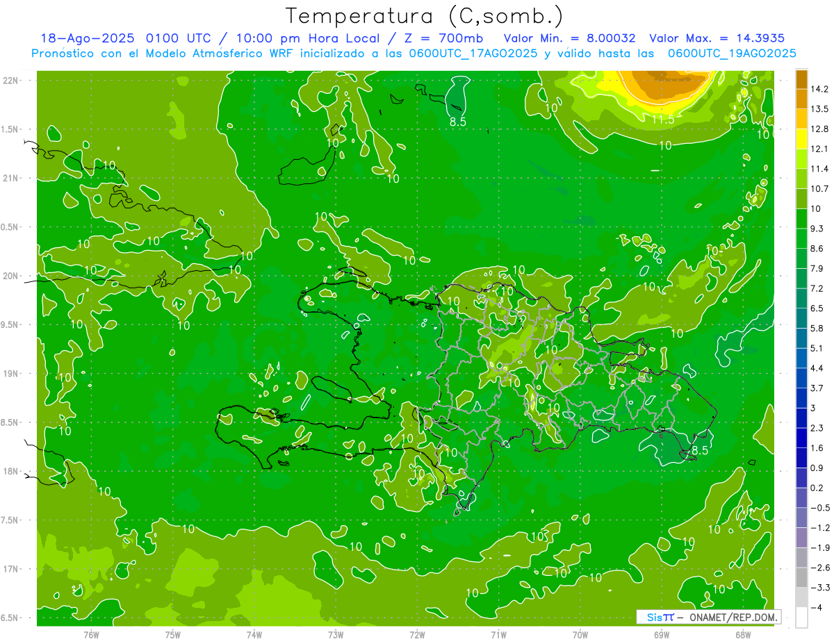This screenshot has height=644, width=834.
Task: Click the '73W' longitude label
Action: [x=336, y=634]
